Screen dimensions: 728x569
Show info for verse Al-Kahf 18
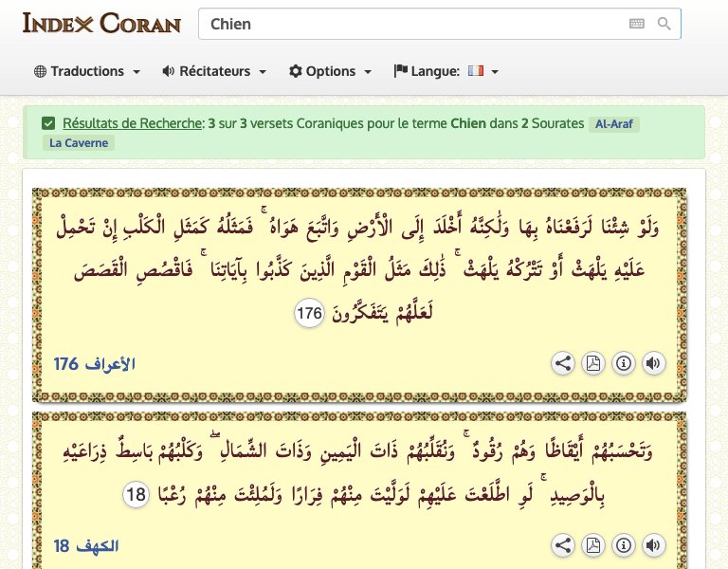pyautogui.click(x=623, y=545)
